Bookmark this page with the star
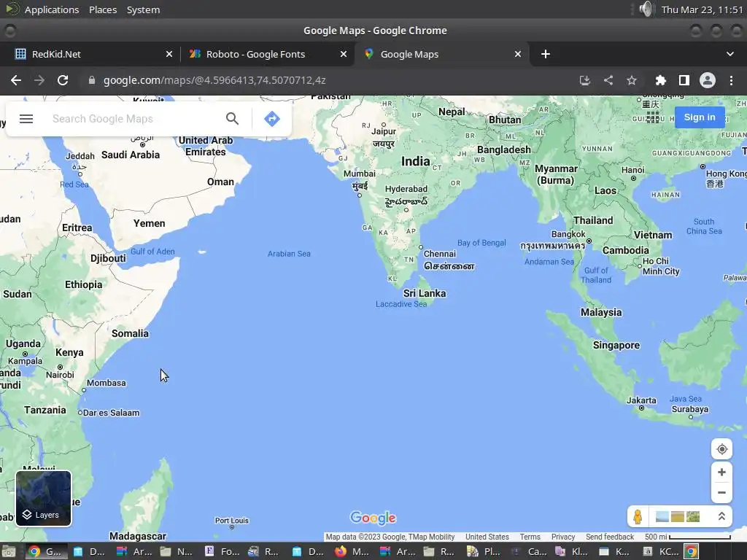This screenshot has width=747, height=560. pos(632,80)
